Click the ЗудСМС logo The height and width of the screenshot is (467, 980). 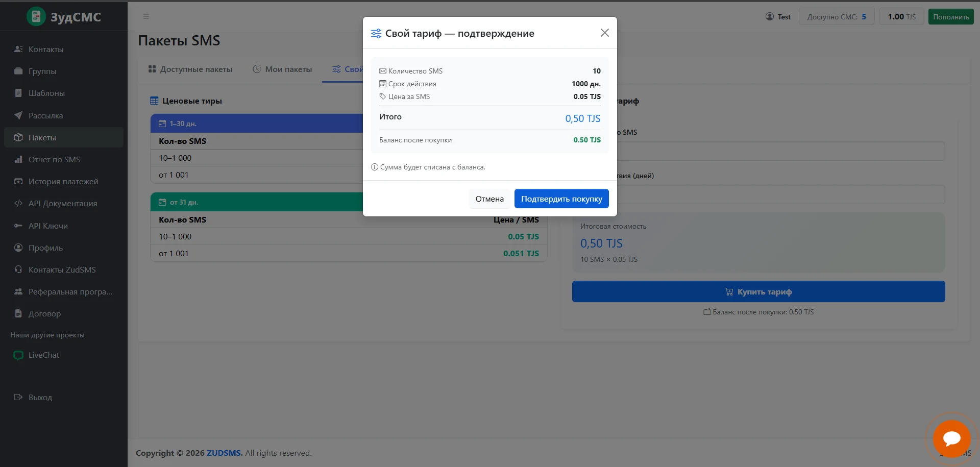64,17
